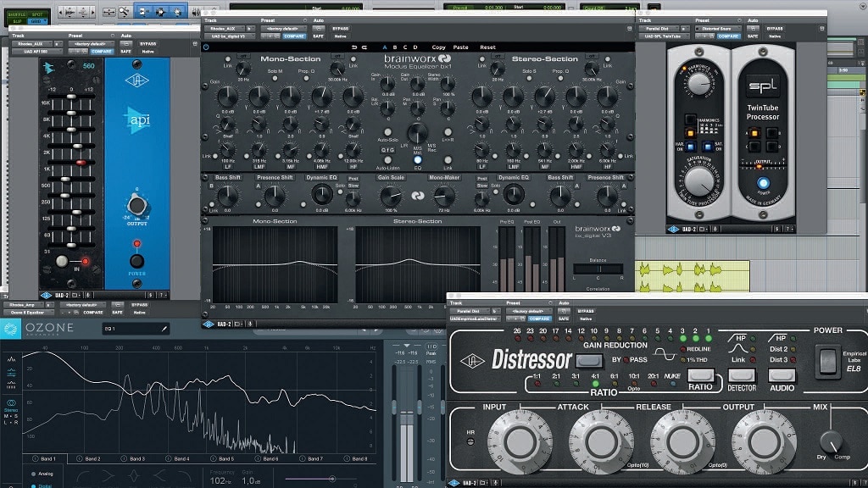Select setting B in brainworx toolbar

tap(395, 47)
